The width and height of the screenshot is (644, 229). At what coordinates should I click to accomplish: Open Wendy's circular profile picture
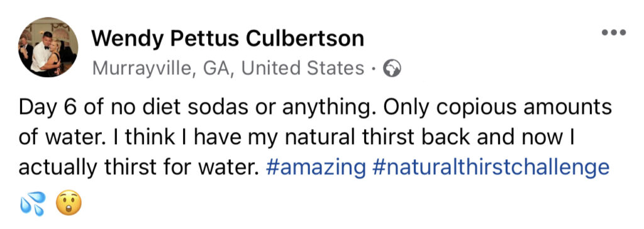click(x=48, y=47)
